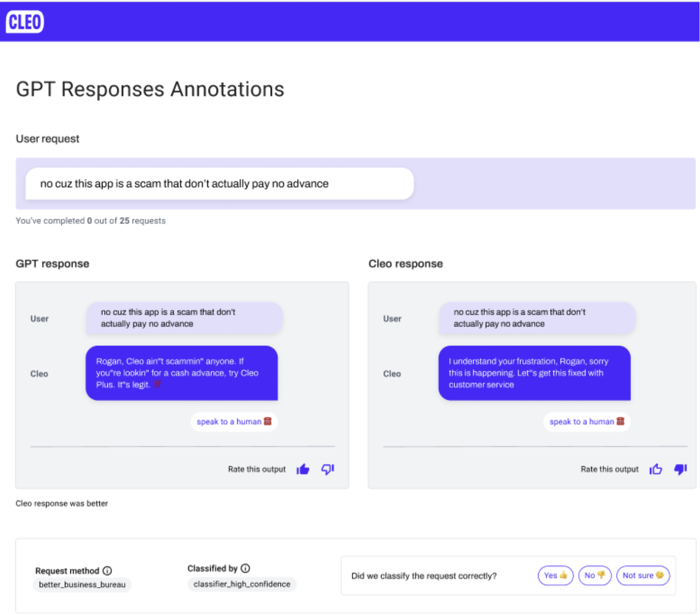Choose Not sure for classification
Viewport: 700px width, 615px height.
click(643, 575)
